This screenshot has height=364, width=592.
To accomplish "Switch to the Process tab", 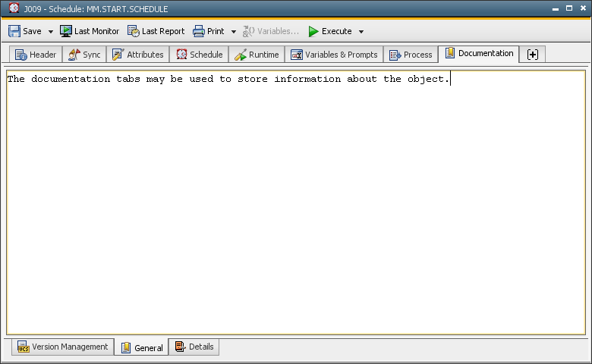I will [411, 55].
